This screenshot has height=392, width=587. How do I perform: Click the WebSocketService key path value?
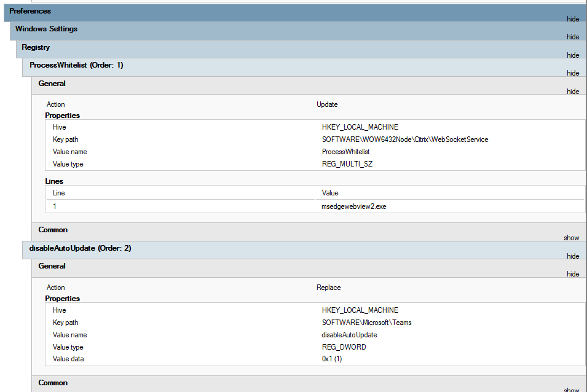point(405,139)
